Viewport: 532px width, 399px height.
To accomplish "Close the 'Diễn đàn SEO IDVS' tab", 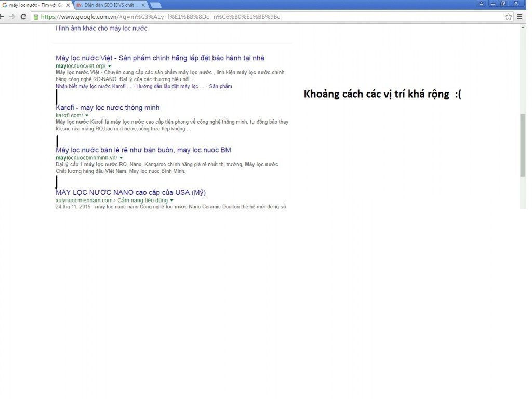I will point(143,5).
